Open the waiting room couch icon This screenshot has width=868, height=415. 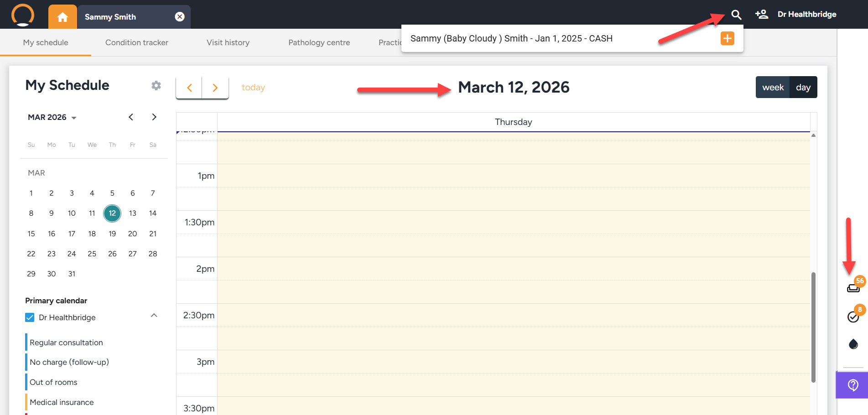(x=853, y=288)
